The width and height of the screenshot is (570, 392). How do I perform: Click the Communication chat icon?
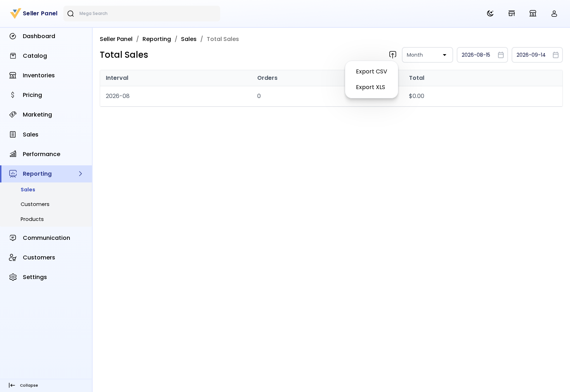[x=13, y=238]
